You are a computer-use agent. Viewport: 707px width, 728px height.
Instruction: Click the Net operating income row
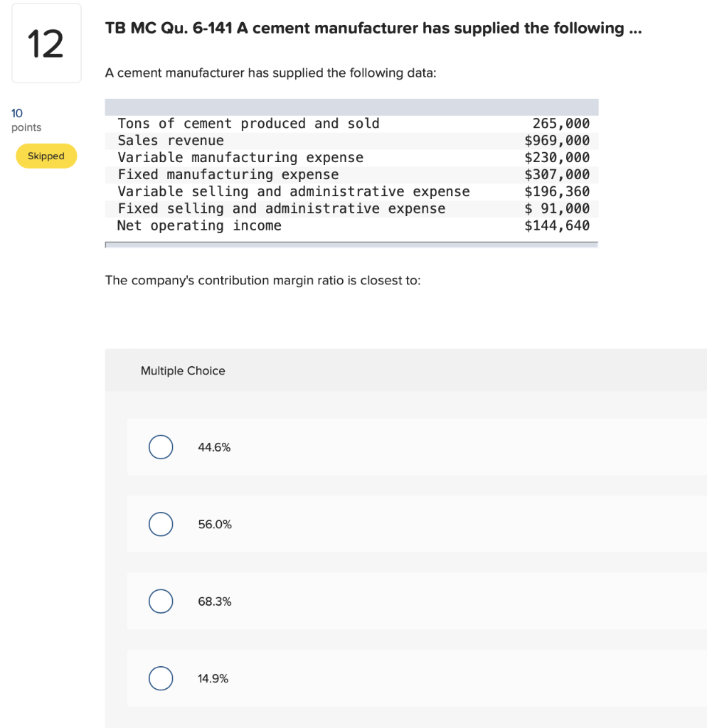351,225
